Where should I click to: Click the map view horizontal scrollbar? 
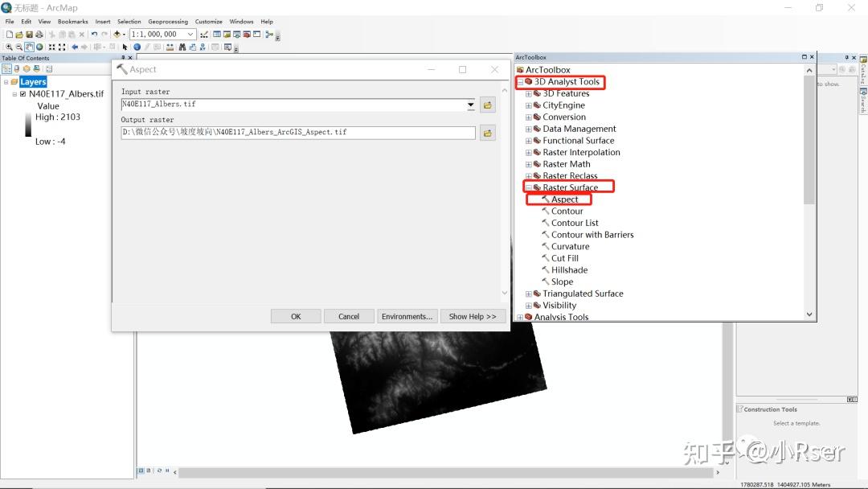(445, 472)
